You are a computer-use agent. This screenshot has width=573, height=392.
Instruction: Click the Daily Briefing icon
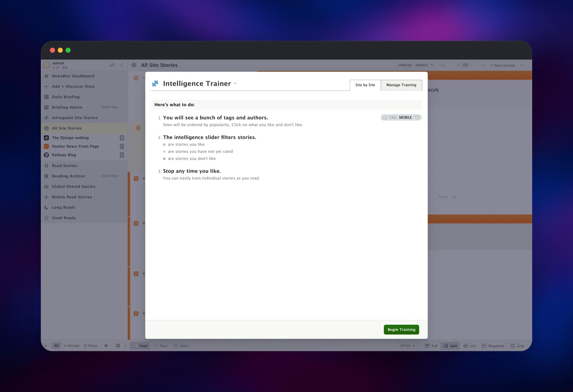(46, 97)
